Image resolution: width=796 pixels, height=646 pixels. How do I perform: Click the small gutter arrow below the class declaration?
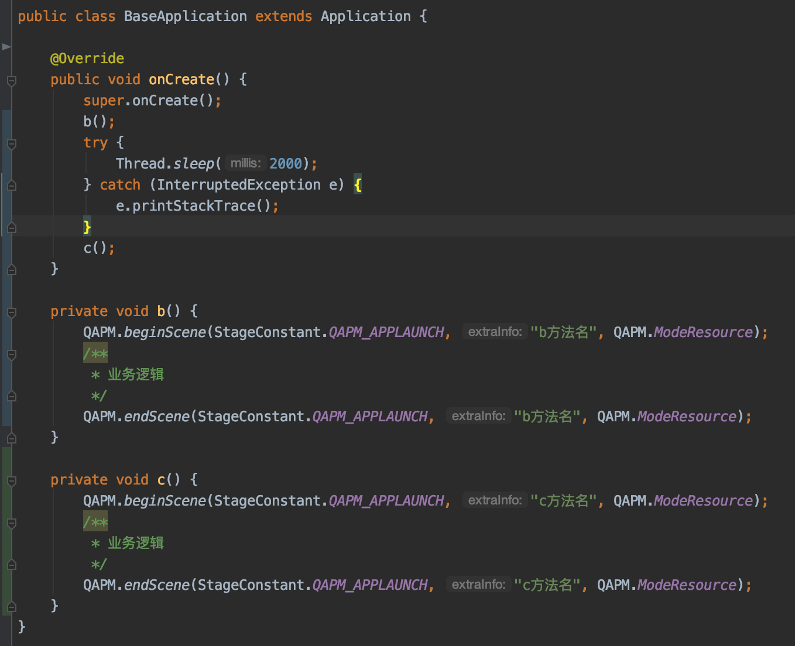point(6,47)
